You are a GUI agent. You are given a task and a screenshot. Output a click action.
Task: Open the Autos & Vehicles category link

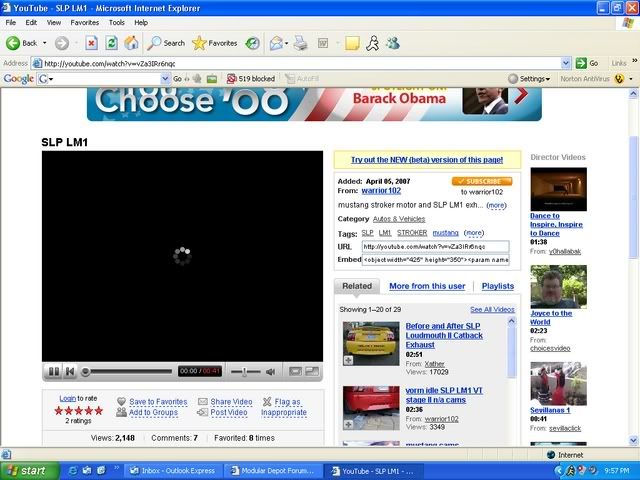tap(399, 219)
